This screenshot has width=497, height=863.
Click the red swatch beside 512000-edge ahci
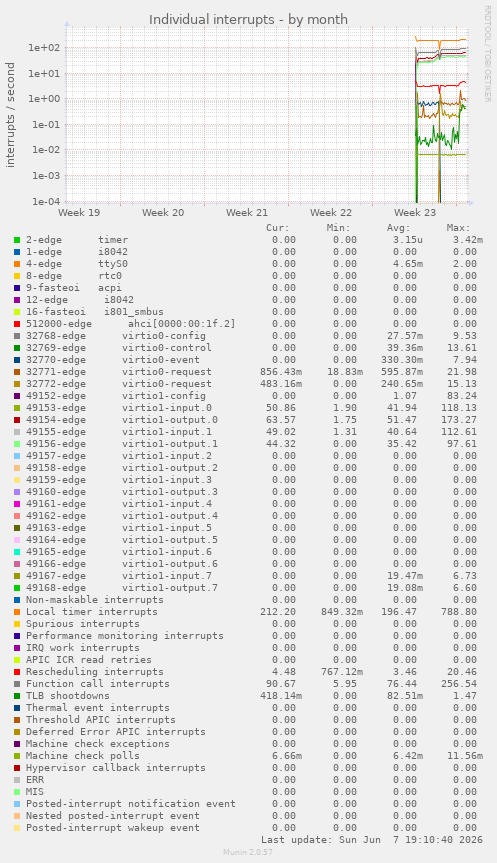pos(17,324)
